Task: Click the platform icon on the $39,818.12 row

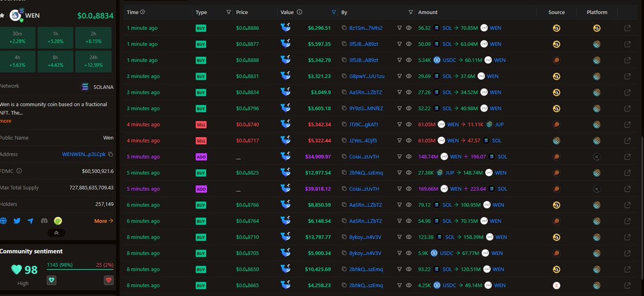Action: coord(597,189)
